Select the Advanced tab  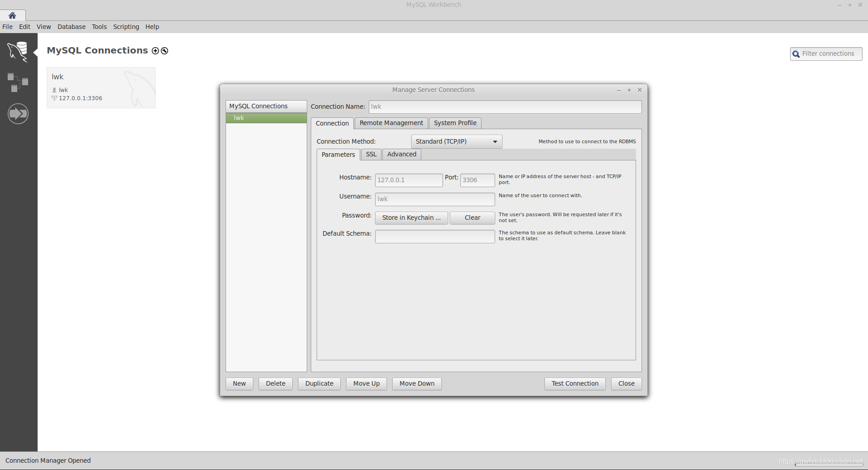tap(402, 154)
